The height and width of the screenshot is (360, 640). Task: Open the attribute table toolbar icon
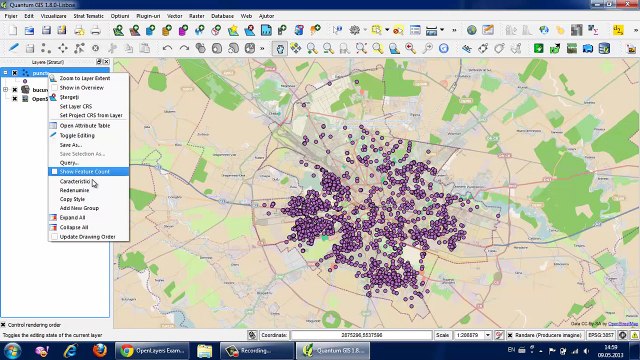point(415,30)
